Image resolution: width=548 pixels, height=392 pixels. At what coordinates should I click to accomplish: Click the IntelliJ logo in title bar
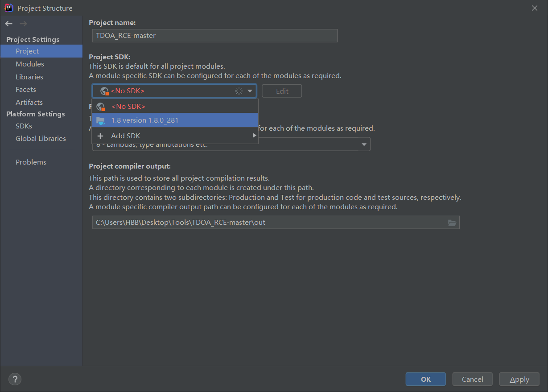(9, 8)
